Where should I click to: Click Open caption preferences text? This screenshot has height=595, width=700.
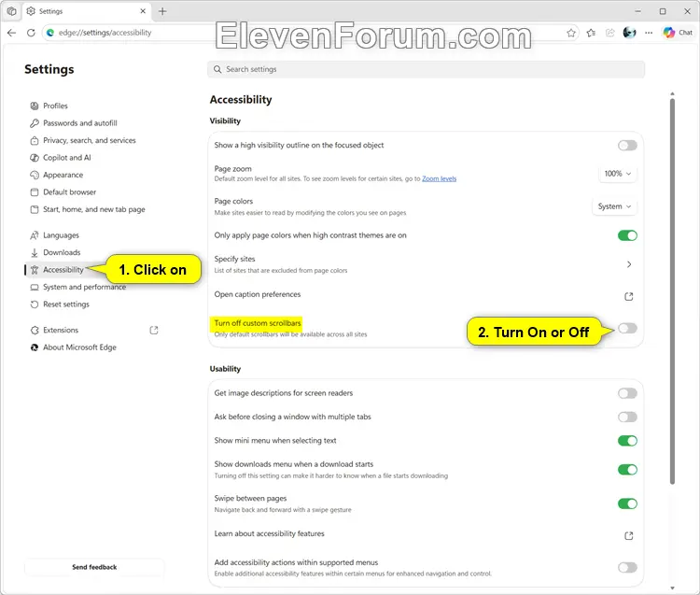pos(258,294)
